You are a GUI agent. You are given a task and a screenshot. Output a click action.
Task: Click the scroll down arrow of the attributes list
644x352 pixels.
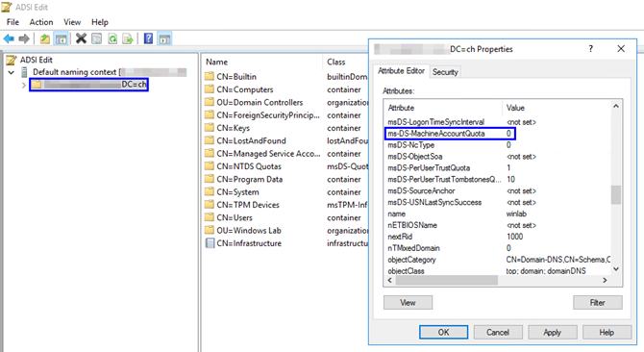point(616,269)
